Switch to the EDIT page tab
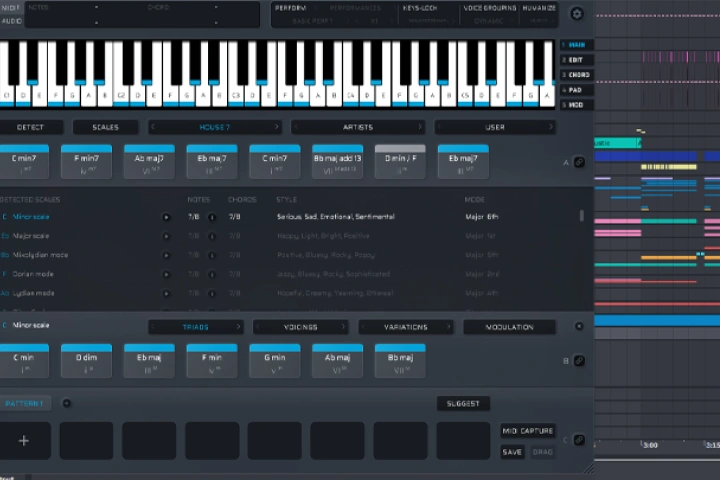 pyautogui.click(x=577, y=60)
